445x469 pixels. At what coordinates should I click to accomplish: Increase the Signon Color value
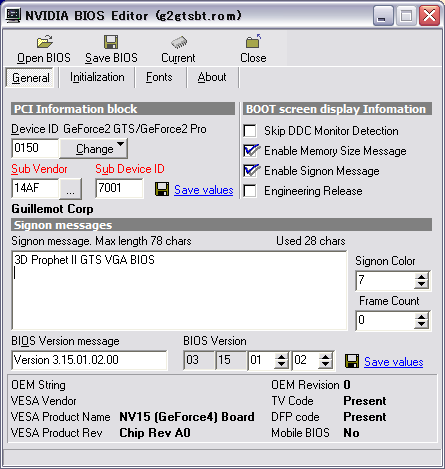point(421,277)
